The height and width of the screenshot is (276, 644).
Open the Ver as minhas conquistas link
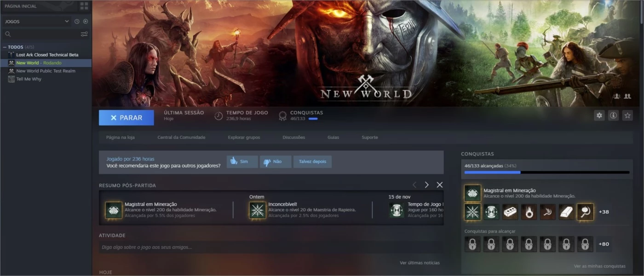[x=600, y=266]
